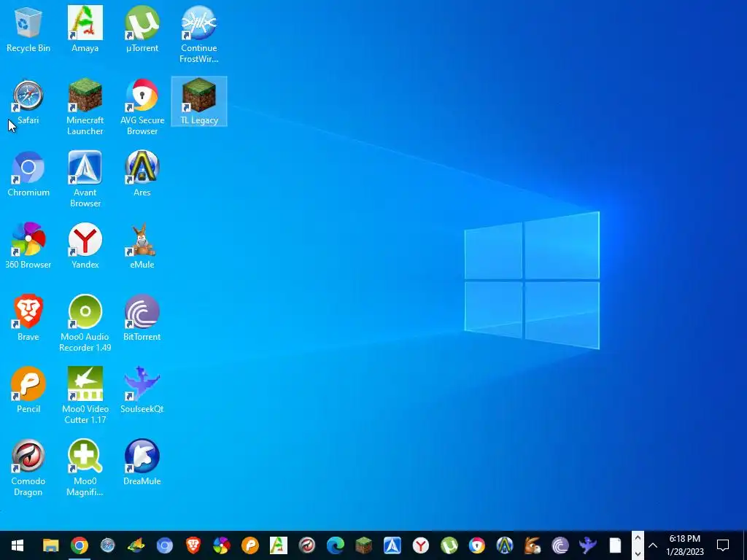This screenshot has width=747, height=560.
Task: Open Microsoft Edge from the taskbar
Action: tap(336, 545)
